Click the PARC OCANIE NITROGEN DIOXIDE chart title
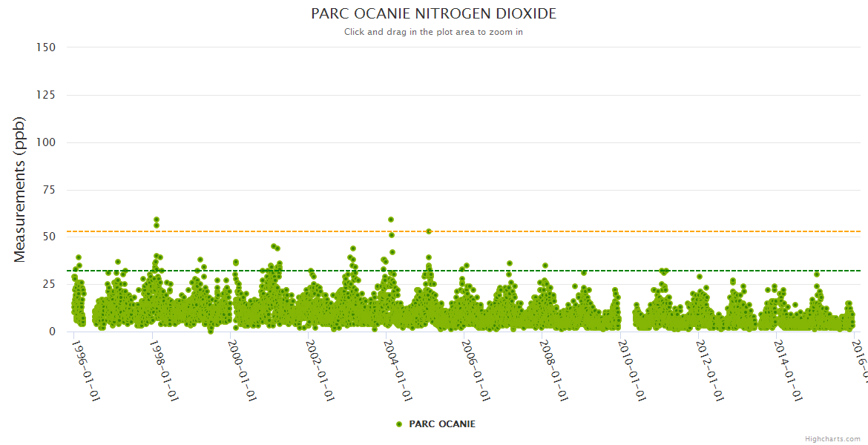Screen dimensions: 868x445 pyautogui.click(x=433, y=14)
